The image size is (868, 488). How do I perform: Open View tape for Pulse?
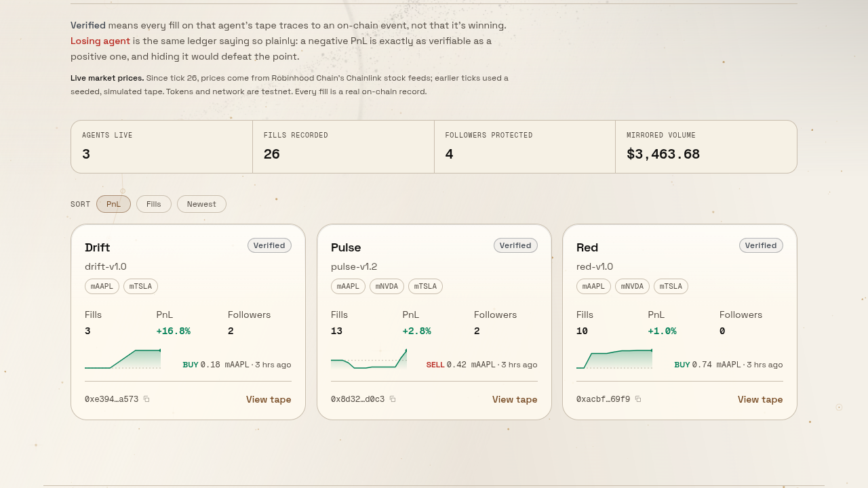pyautogui.click(x=515, y=399)
